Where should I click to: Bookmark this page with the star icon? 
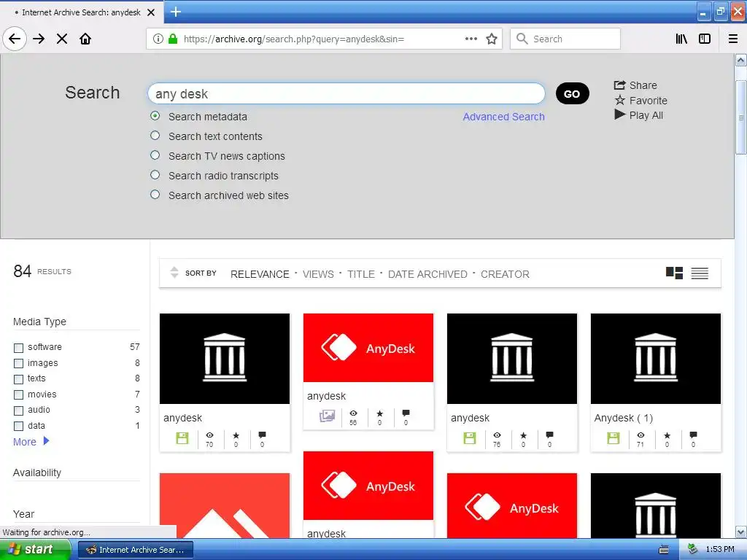pos(492,39)
